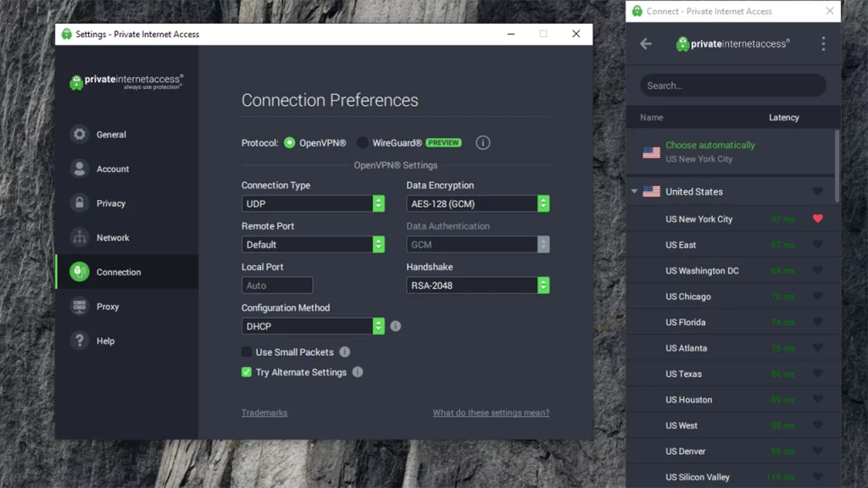Open Remote Port Default dropdown
The width and height of the screenshot is (868, 488).
pyautogui.click(x=313, y=245)
